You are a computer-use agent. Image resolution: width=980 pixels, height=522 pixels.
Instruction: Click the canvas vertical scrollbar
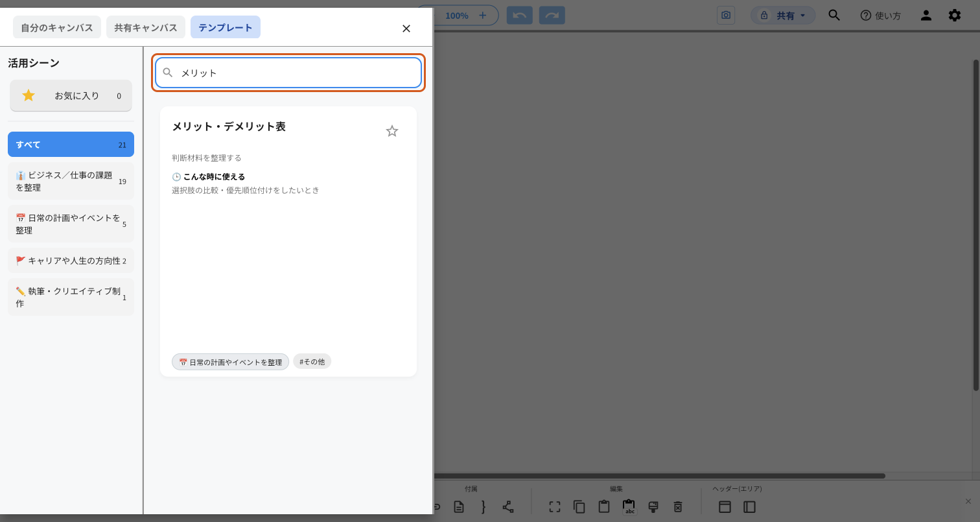pos(975,225)
